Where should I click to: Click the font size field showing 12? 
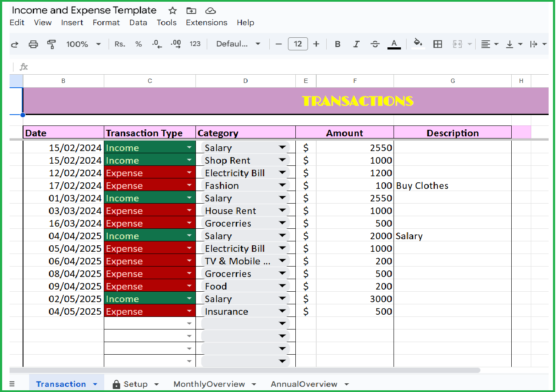pos(298,44)
